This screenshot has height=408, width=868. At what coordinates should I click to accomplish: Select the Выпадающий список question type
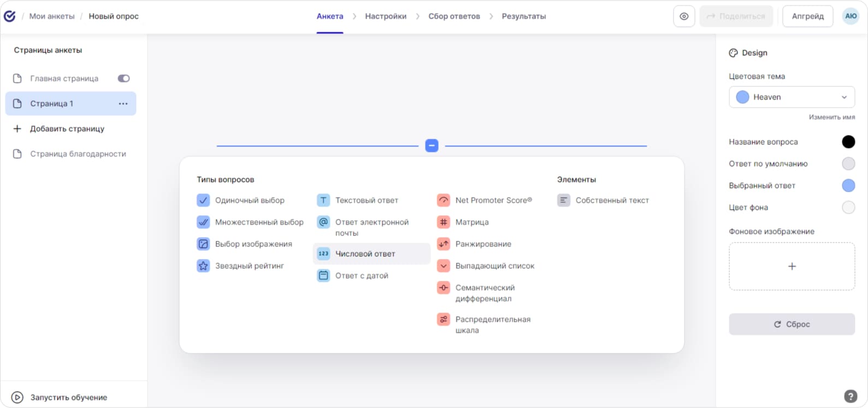point(494,266)
